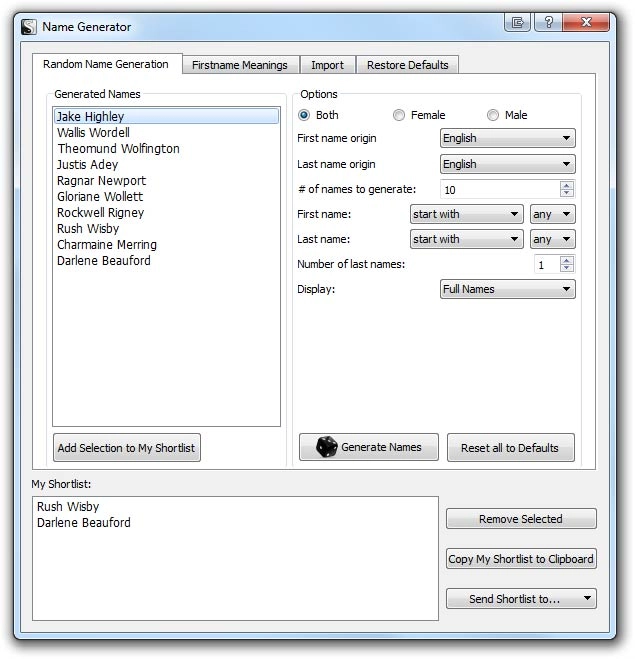Screen dimensions: 635x659
Task: Increase the Number of last names
Action: (567, 261)
